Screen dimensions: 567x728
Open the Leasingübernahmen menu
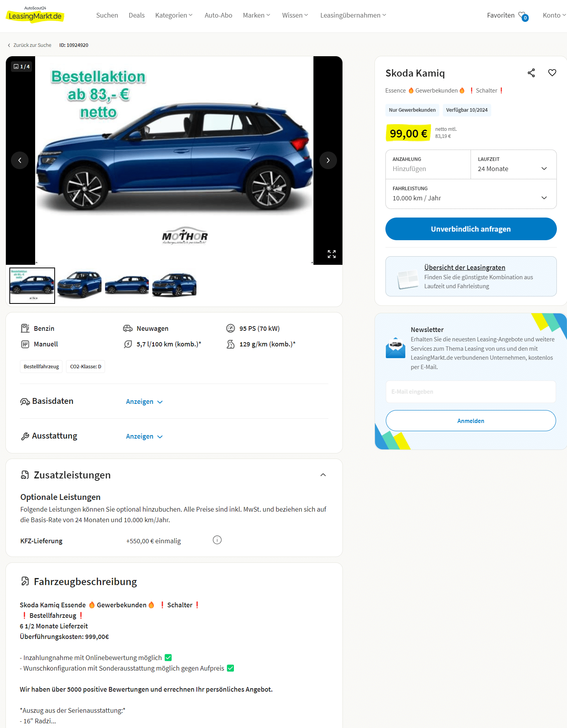coord(353,15)
